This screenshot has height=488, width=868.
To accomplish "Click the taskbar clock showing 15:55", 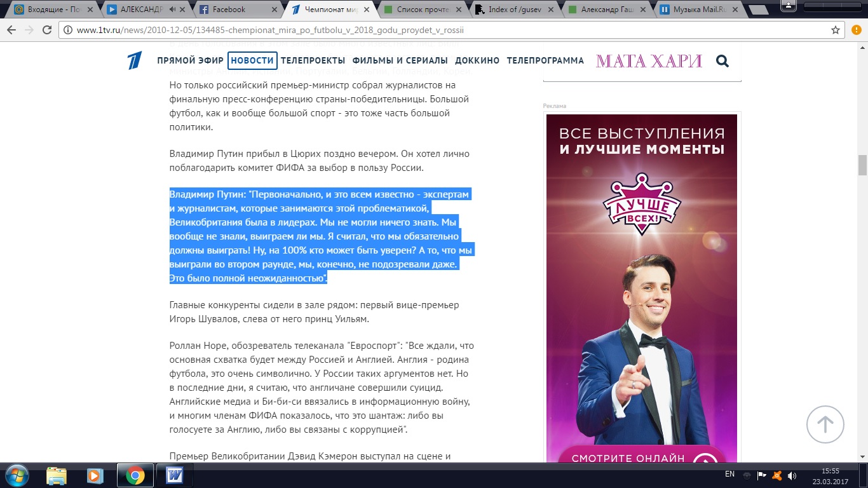I will click(x=830, y=475).
